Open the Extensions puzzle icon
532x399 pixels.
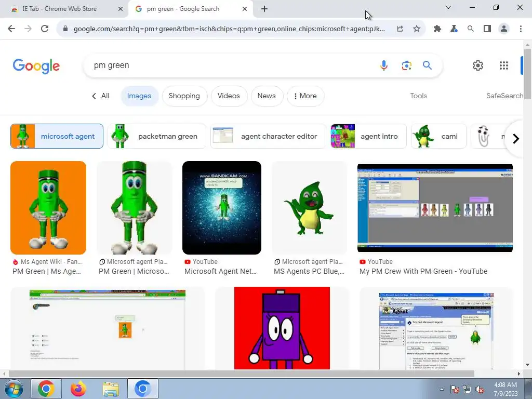coord(437,29)
